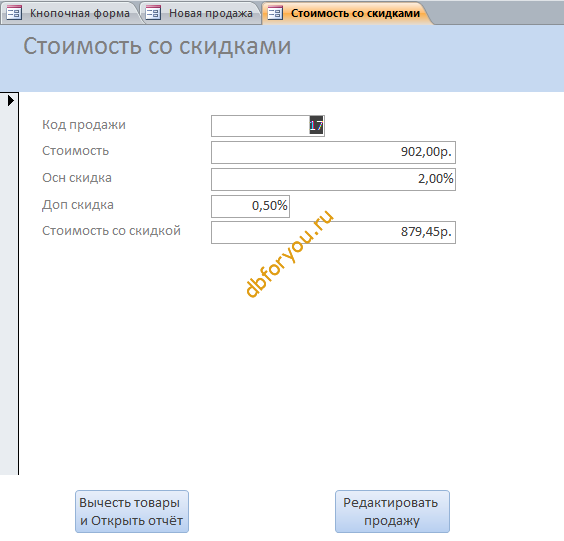Viewport: 564px width, 541px height.
Task: Select the Стоимость со скидками tab
Action: click(347, 13)
